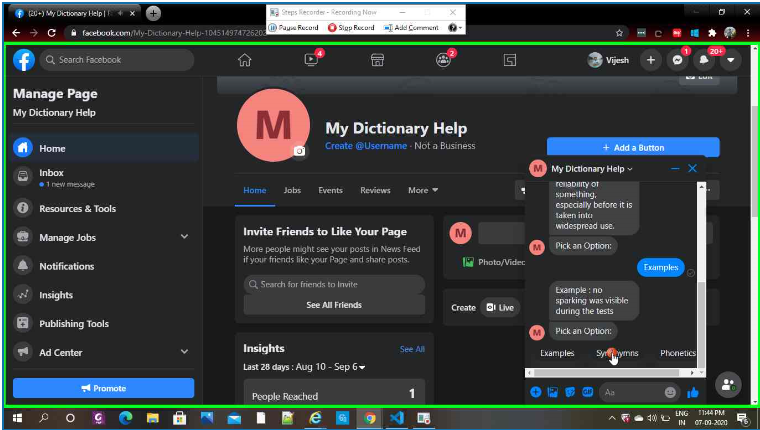Change page profile picture camera icon
Viewport: 760px width, 430px height.
pos(300,151)
